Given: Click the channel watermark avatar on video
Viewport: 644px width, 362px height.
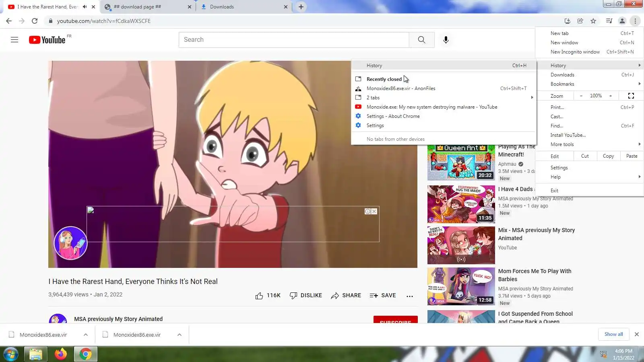Looking at the screenshot, I should point(70,243).
